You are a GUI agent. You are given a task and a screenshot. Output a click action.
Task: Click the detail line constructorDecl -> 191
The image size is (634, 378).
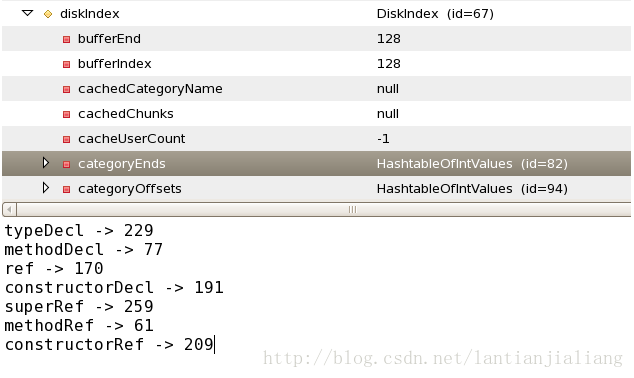click(114, 288)
